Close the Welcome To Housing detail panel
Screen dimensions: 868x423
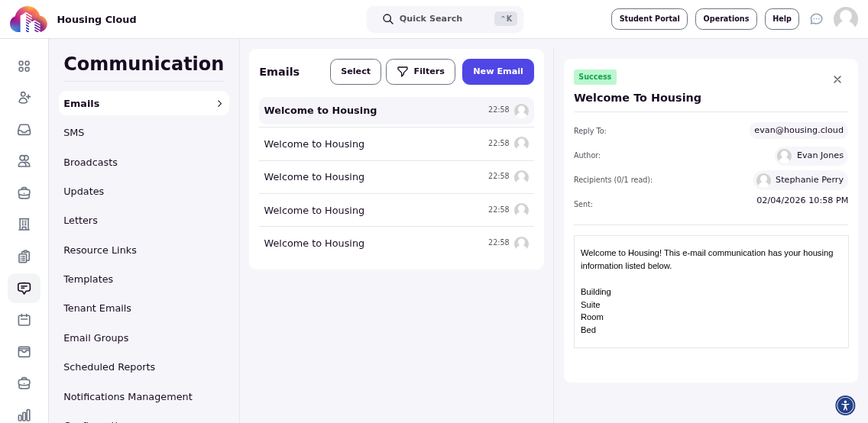[x=837, y=79]
